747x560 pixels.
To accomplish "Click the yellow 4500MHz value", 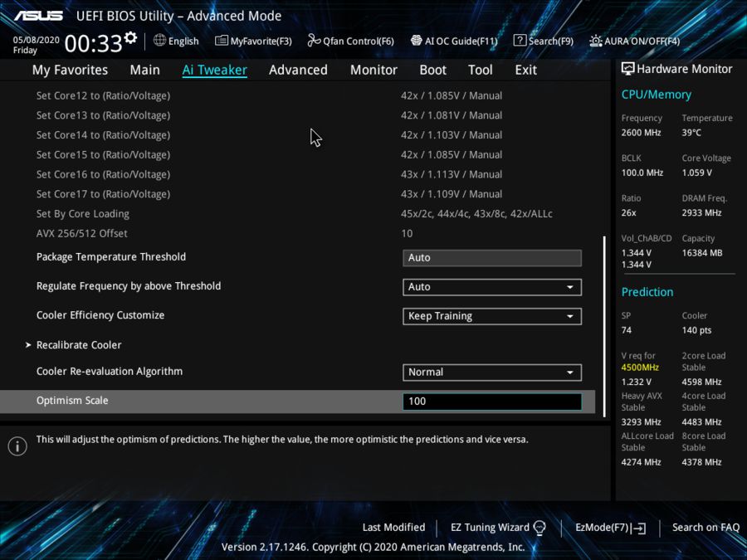I will (x=640, y=368).
